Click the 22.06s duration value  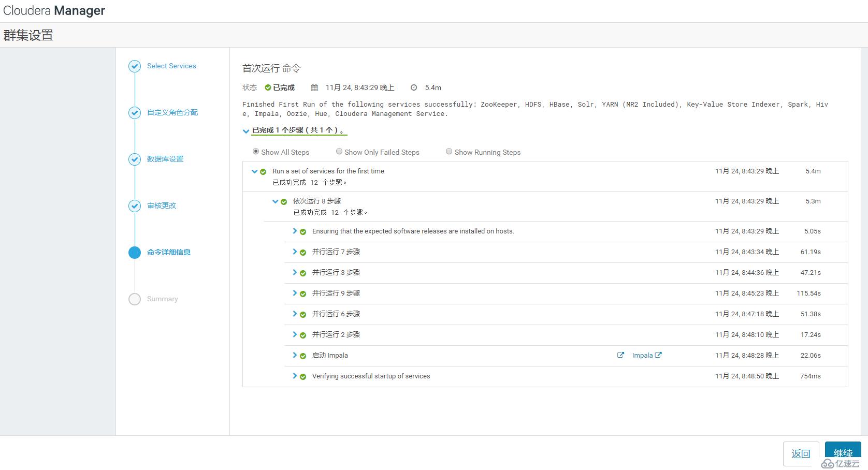(811, 355)
